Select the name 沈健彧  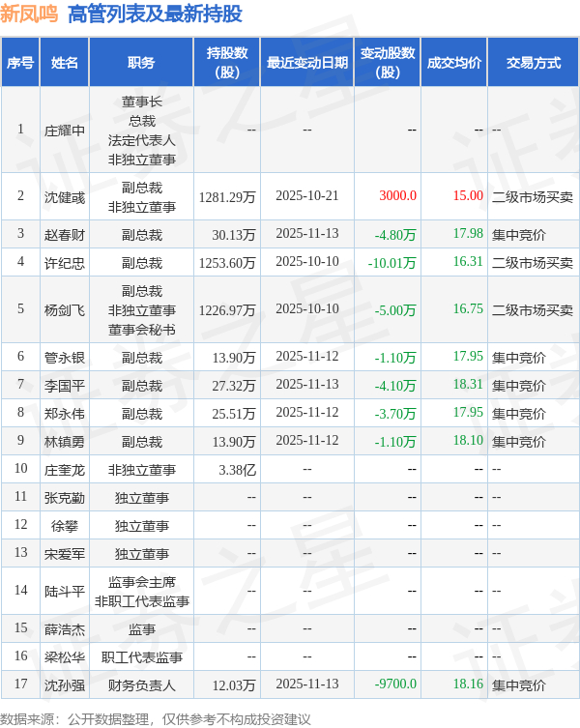click(x=65, y=197)
